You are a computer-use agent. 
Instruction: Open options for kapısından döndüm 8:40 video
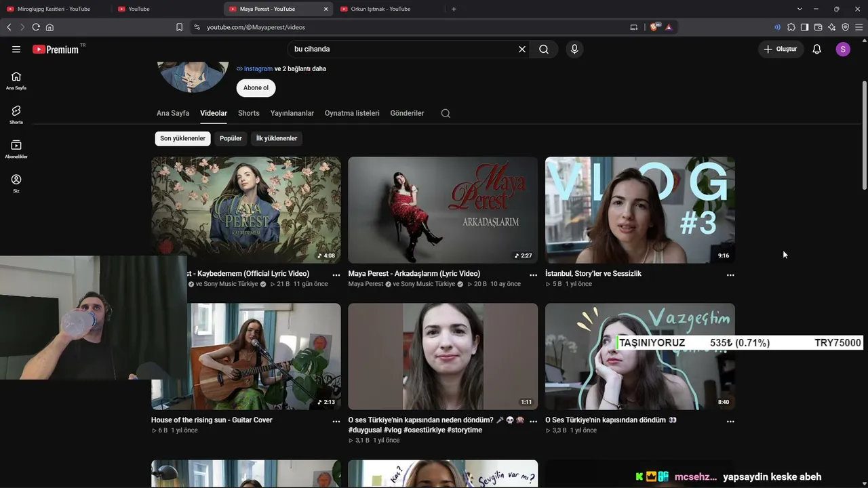[730, 422]
